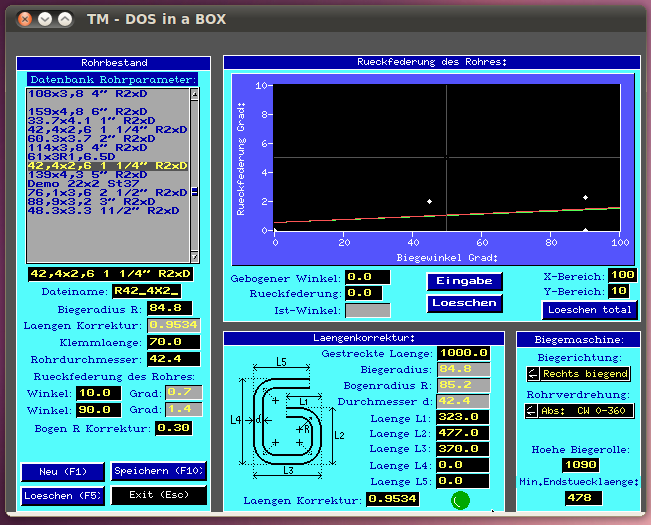
Task: Click Loeschen total button
Action: [x=589, y=310]
